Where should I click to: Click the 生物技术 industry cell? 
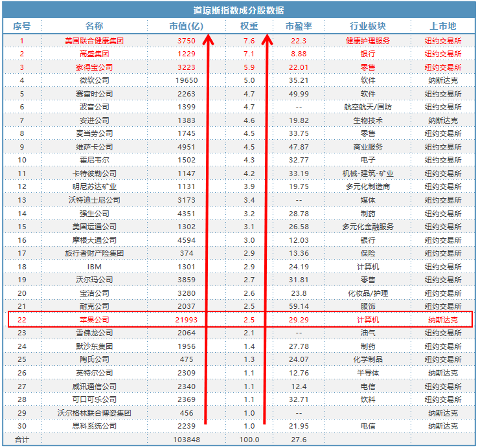click(x=368, y=120)
